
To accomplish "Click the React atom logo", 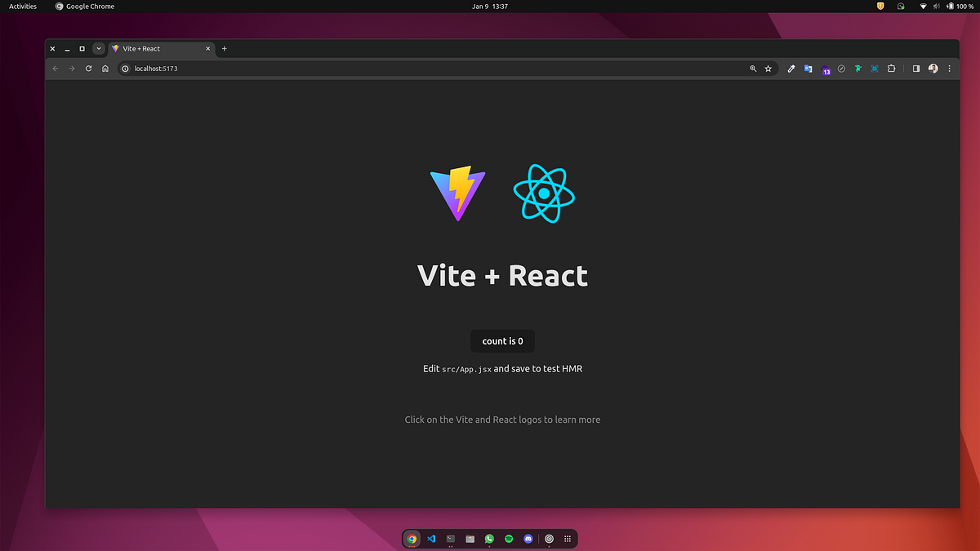I will pos(544,193).
